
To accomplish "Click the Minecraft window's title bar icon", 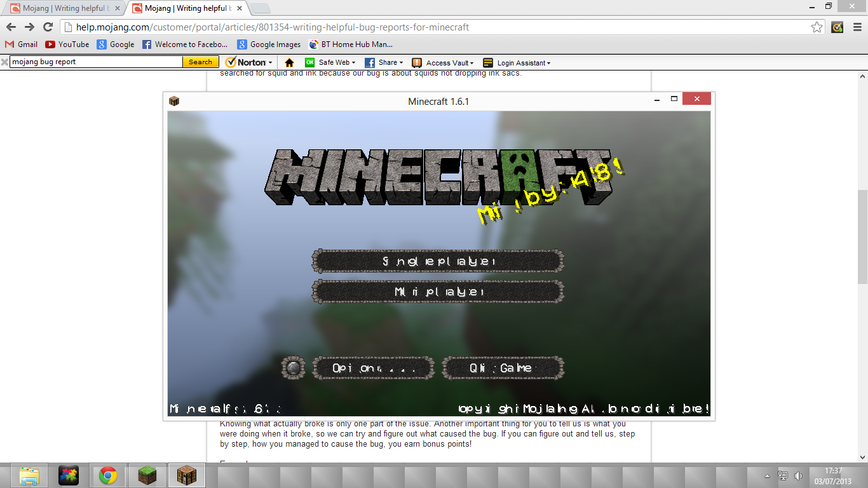I will [x=174, y=101].
